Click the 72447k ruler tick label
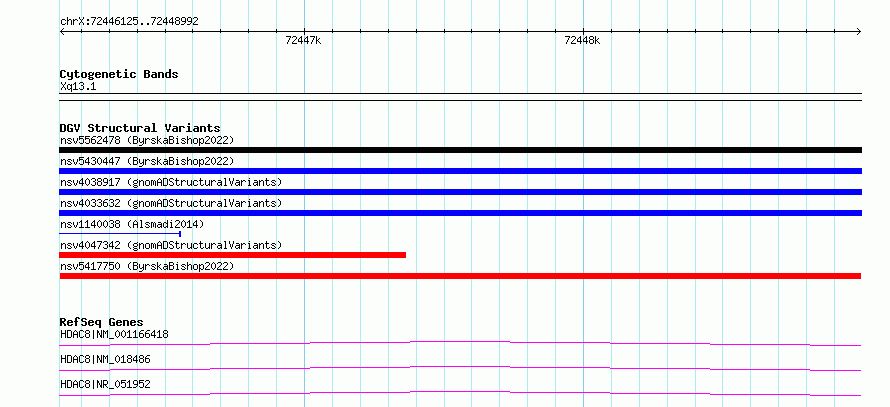 tap(303, 41)
